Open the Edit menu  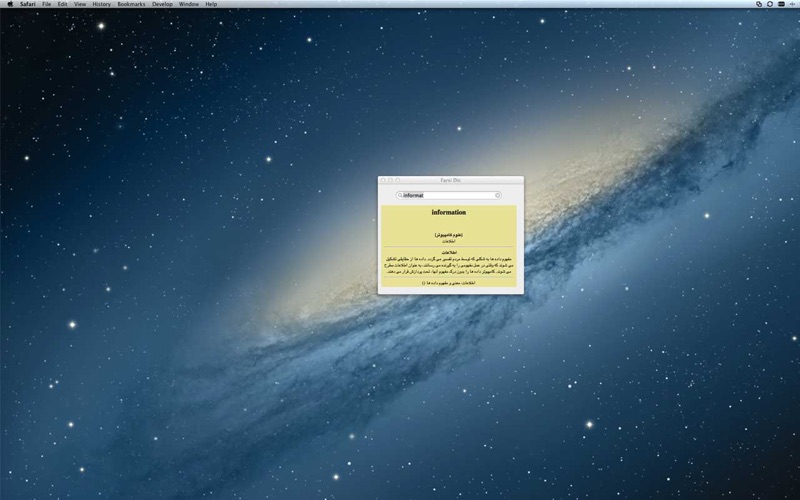(x=62, y=4)
